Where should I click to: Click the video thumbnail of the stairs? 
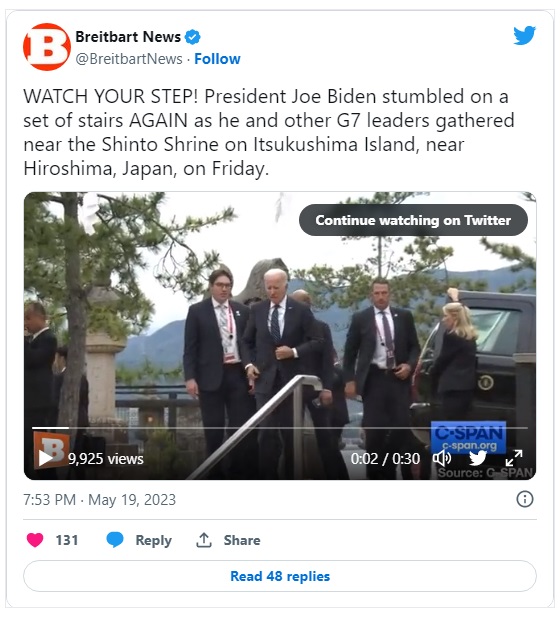click(280, 336)
